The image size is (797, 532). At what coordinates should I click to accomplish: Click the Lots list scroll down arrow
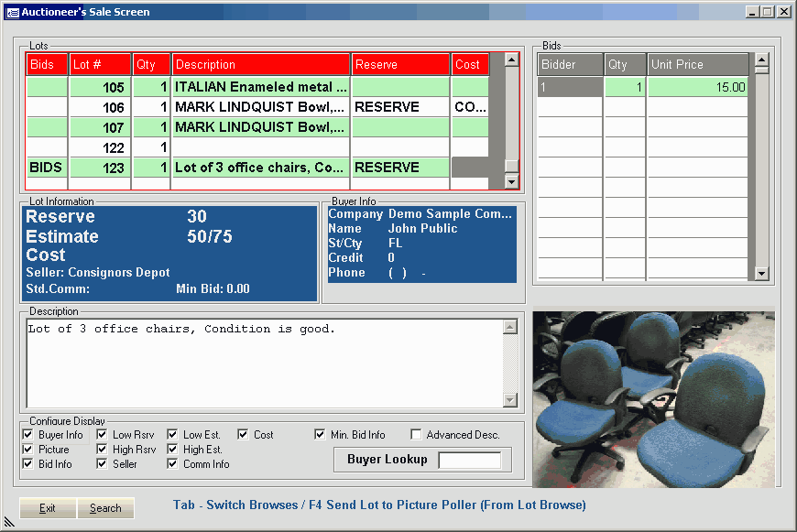coord(512,181)
